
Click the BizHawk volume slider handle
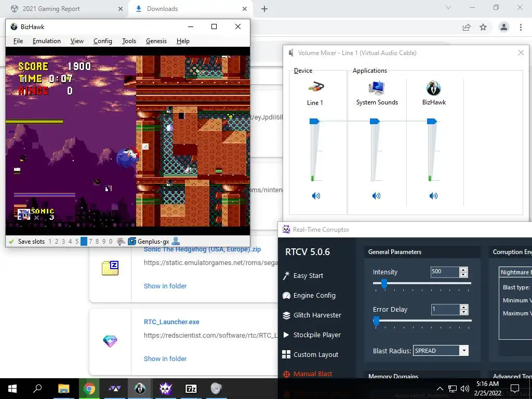click(x=432, y=121)
